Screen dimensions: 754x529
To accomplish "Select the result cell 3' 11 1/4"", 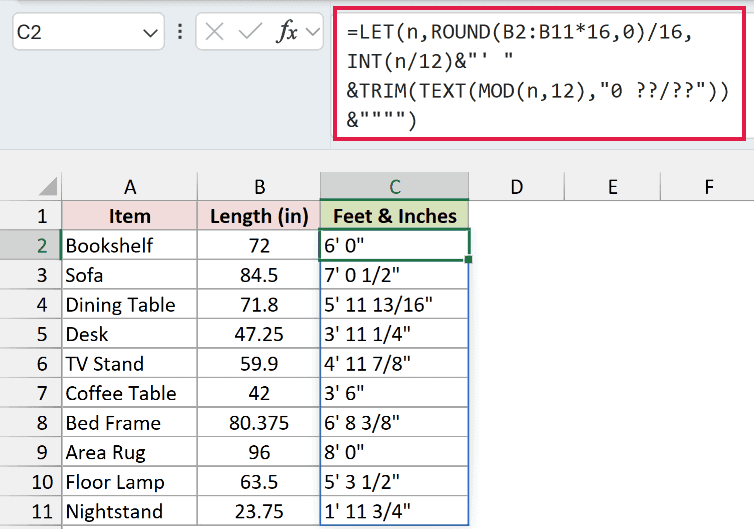I will pos(394,334).
